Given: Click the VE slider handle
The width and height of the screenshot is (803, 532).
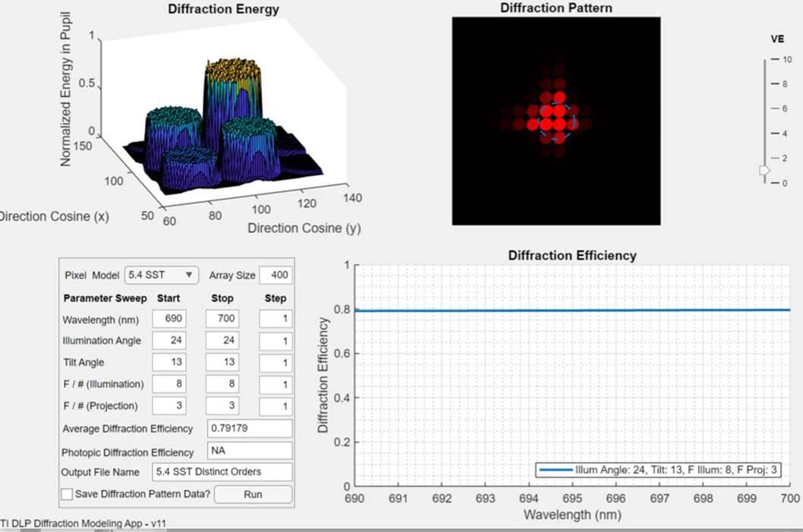Looking at the screenshot, I should click(x=765, y=172).
